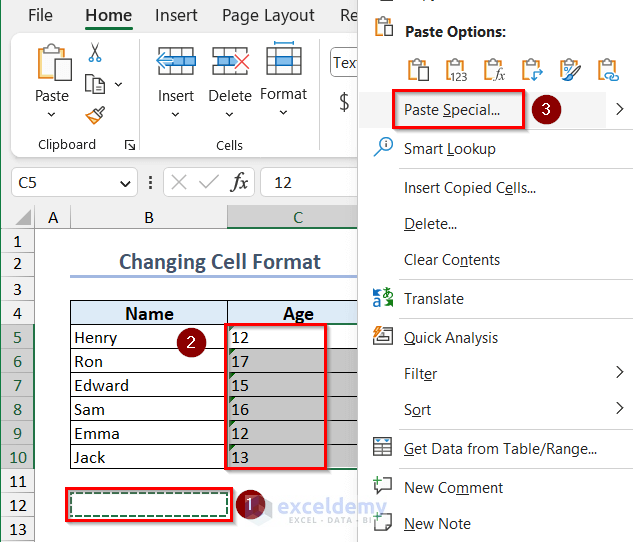Viewport: 633px width, 542px height.
Task: Click the Cut scissors icon
Action: click(x=95, y=53)
